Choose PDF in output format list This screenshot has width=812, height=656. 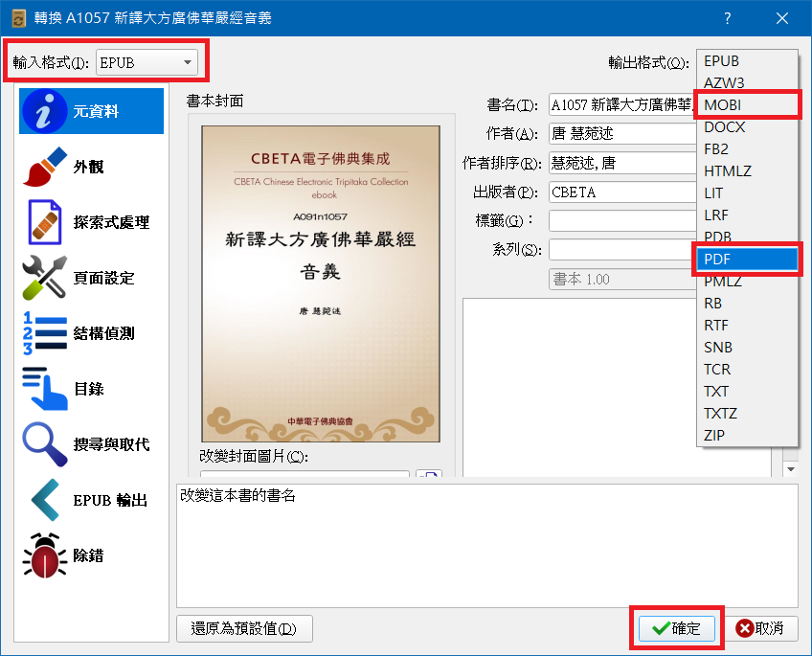point(747,259)
